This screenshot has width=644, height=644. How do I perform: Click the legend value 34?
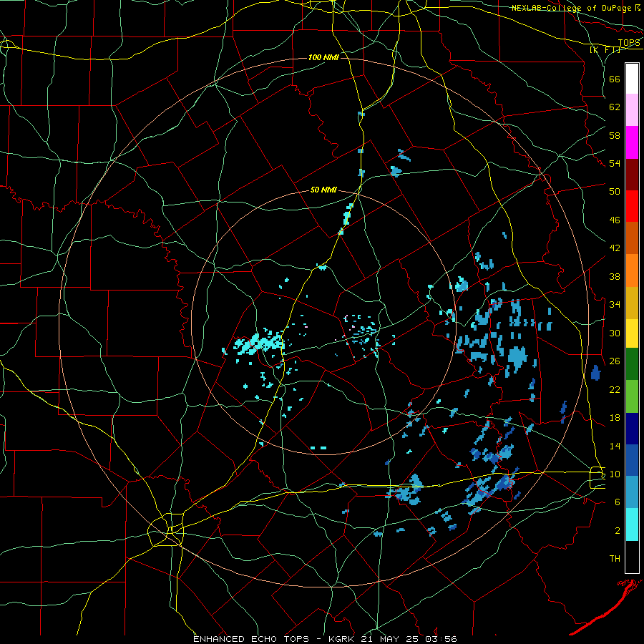coord(615,305)
